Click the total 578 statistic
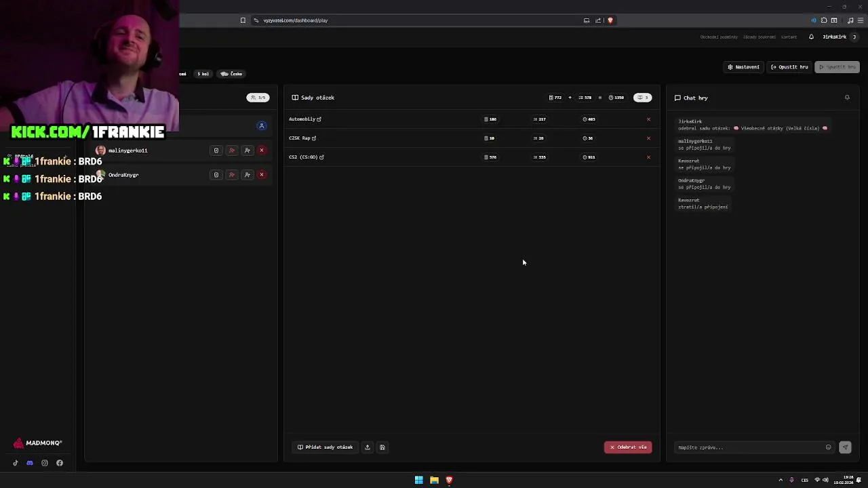Image resolution: width=868 pixels, height=488 pixels. tap(585, 98)
